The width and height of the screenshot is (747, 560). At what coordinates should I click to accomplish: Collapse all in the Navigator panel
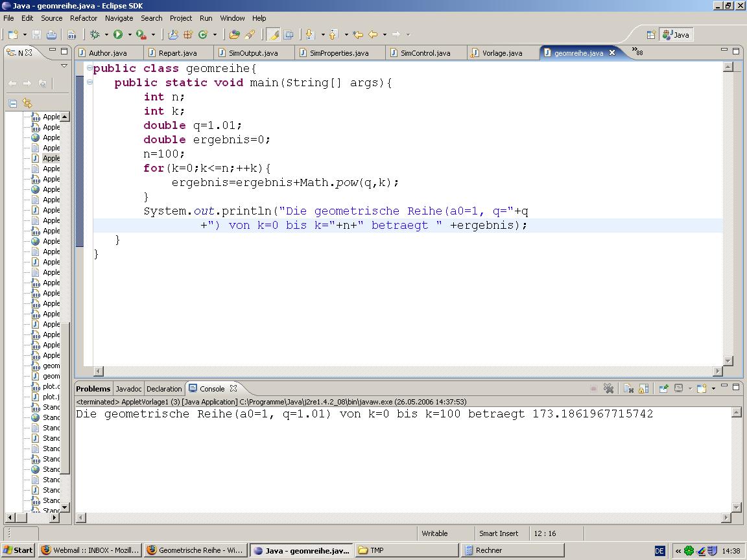pyautogui.click(x=12, y=103)
